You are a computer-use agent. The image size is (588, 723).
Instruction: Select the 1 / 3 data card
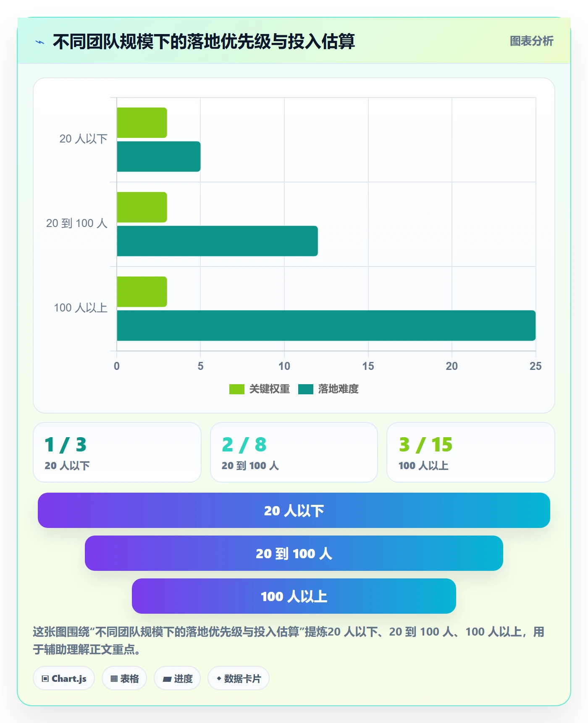(x=117, y=452)
